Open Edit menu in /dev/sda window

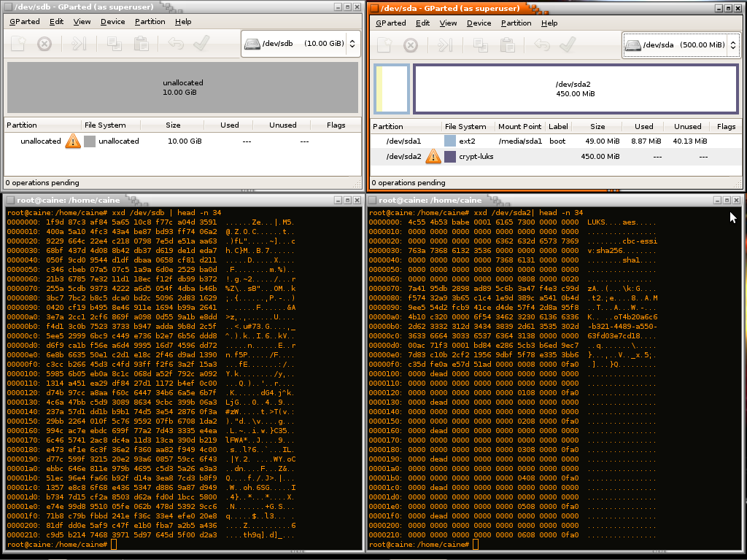422,23
